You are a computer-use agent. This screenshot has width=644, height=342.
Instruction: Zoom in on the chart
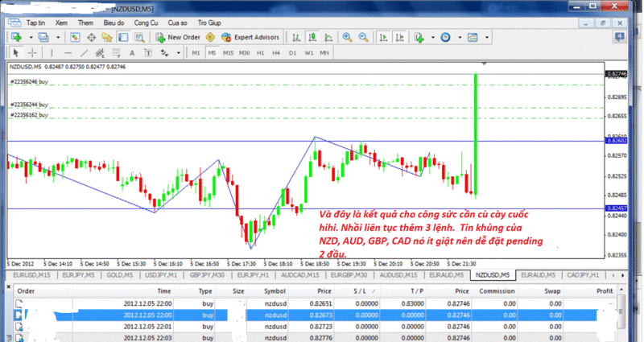[x=348, y=37]
